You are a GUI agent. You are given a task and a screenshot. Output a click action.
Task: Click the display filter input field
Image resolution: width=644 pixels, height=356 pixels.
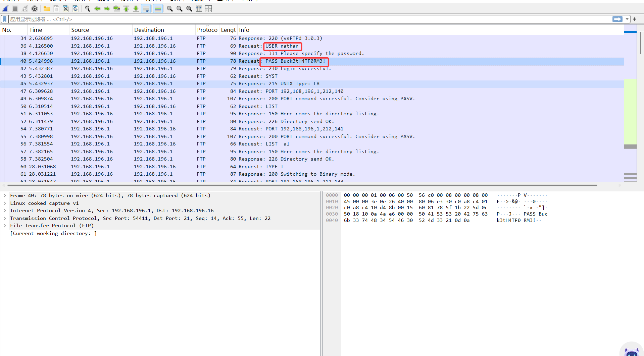click(x=302, y=19)
